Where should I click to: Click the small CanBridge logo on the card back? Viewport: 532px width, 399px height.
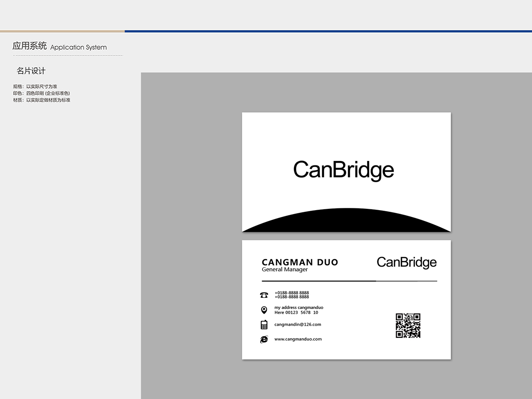click(406, 262)
